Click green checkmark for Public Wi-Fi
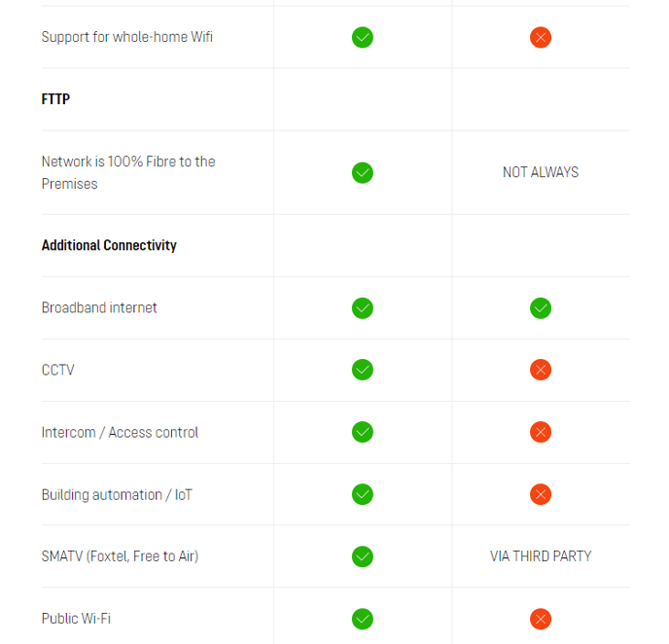Image resolution: width=669 pixels, height=644 pixels. click(363, 619)
